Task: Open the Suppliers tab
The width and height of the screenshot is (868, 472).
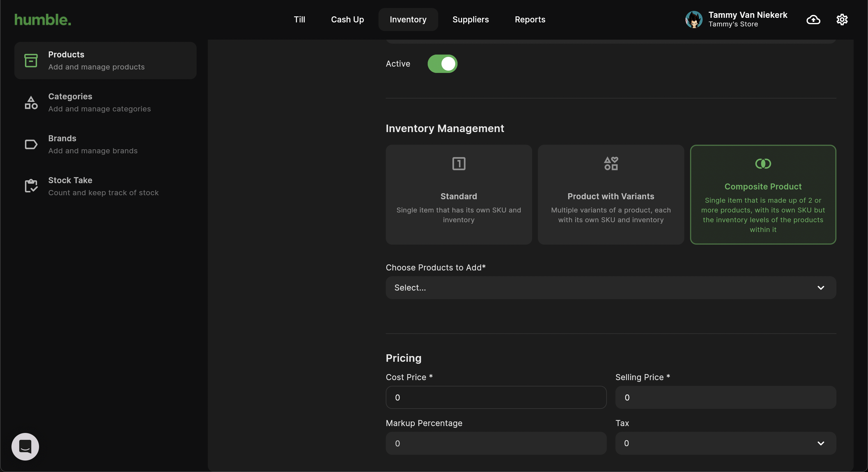Action: click(x=470, y=20)
